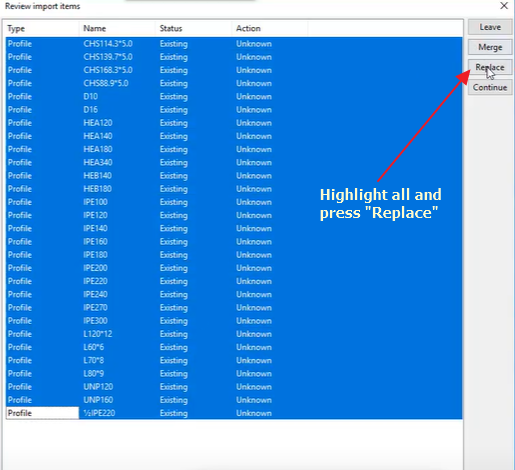Select the D10 profile row
The height and width of the screenshot is (470, 515).
234,97
